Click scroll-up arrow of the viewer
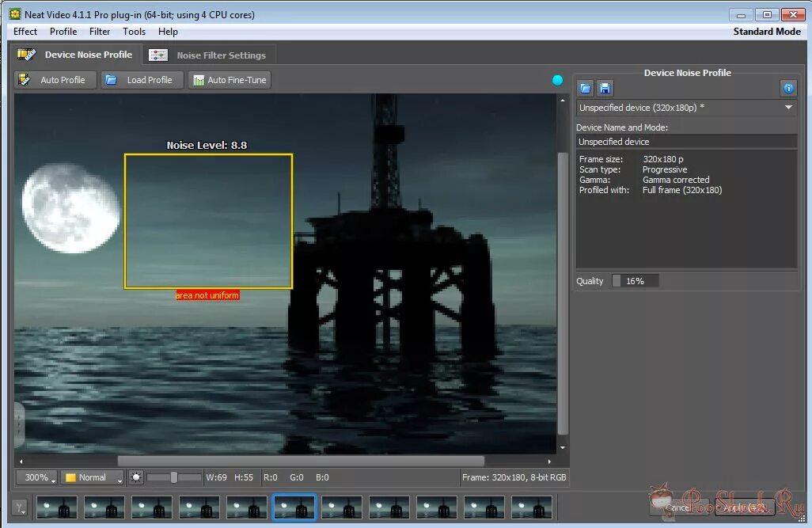Image resolution: width=812 pixels, height=528 pixels. click(x=563, y=100)
